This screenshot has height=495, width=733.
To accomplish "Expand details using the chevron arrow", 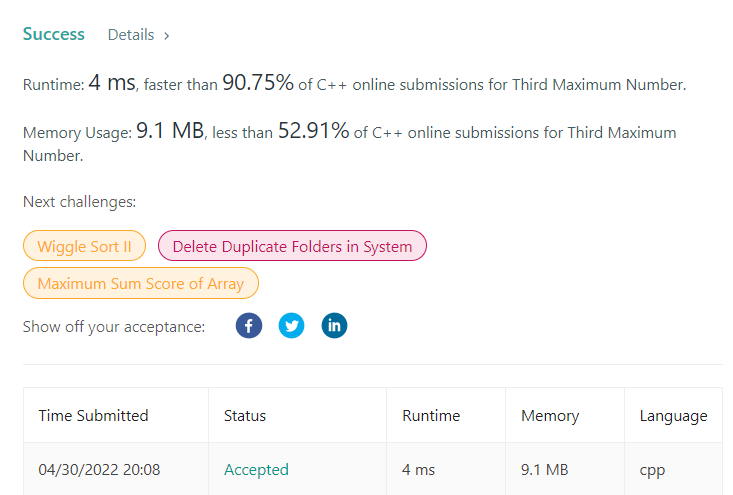I will pos(167,36).
